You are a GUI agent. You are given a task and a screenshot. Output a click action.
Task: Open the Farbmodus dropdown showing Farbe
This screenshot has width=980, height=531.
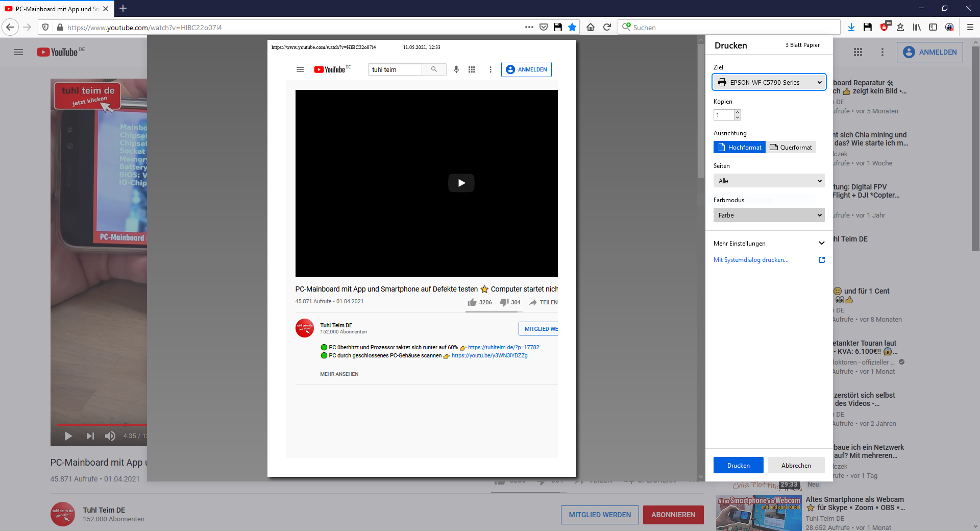[769, 215]
